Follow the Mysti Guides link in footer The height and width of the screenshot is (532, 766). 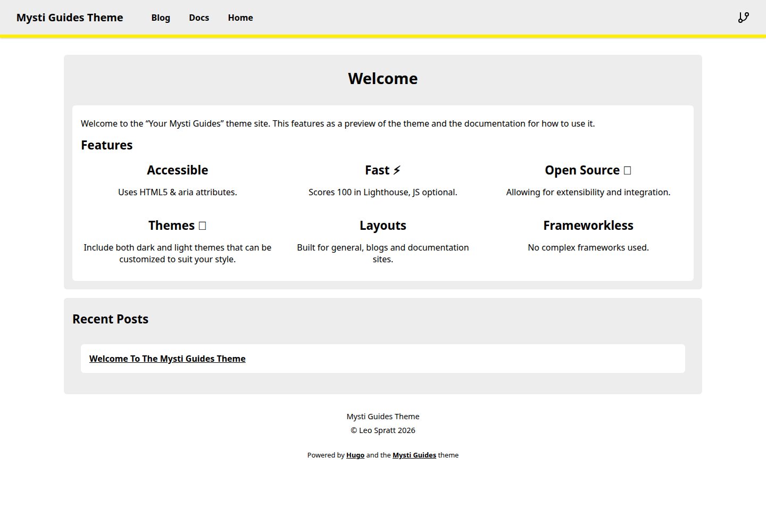414,455
